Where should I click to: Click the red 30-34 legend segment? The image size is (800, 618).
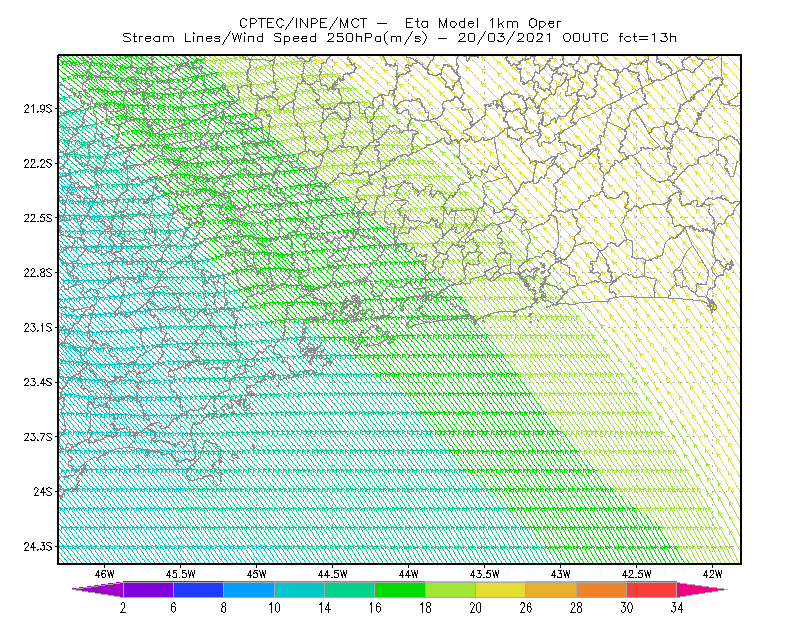click(x=652, y=589)
